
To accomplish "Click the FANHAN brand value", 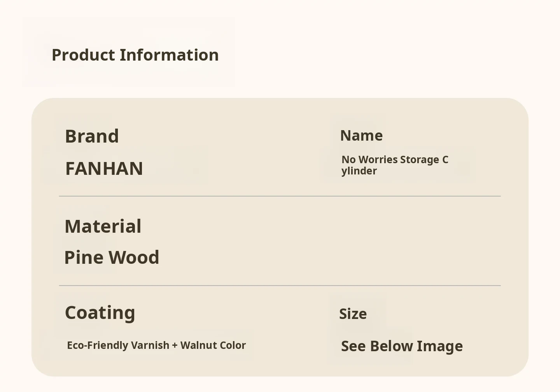I will pos(104,169).
